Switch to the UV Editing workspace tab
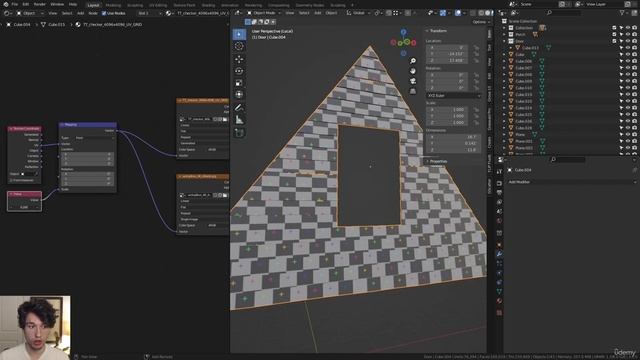 point(158,5)
